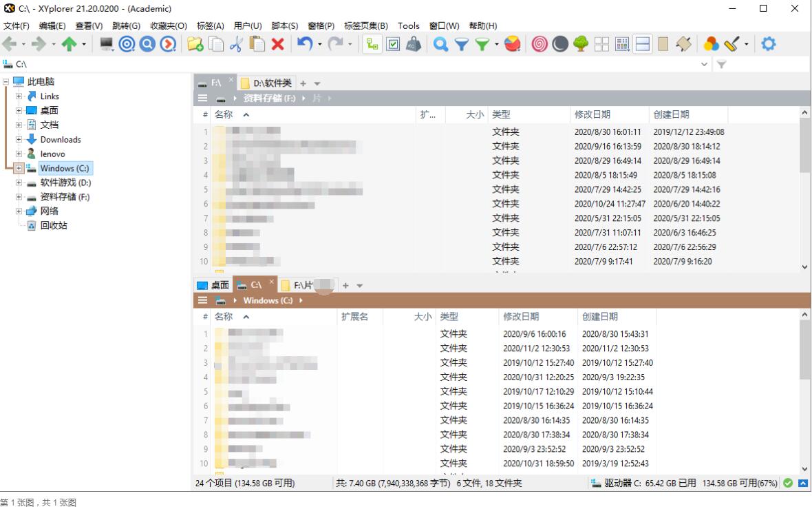The width and height of the screenshot is (812, 509).
Task: Open the Undo history arrow's Undo icon
Action: click(306, 43)
